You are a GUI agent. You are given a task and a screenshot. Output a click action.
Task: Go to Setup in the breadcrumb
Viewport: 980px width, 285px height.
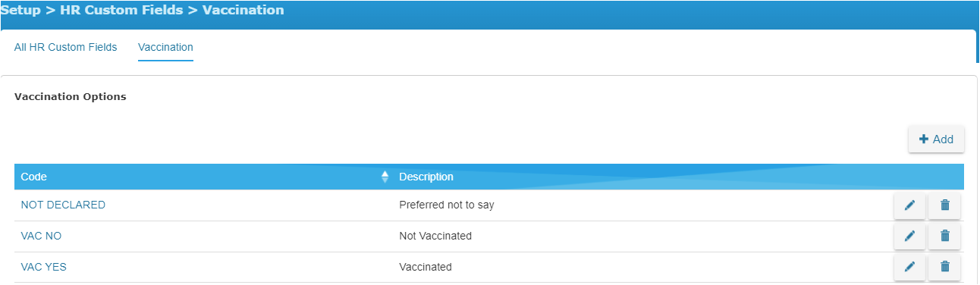[20, 10]
